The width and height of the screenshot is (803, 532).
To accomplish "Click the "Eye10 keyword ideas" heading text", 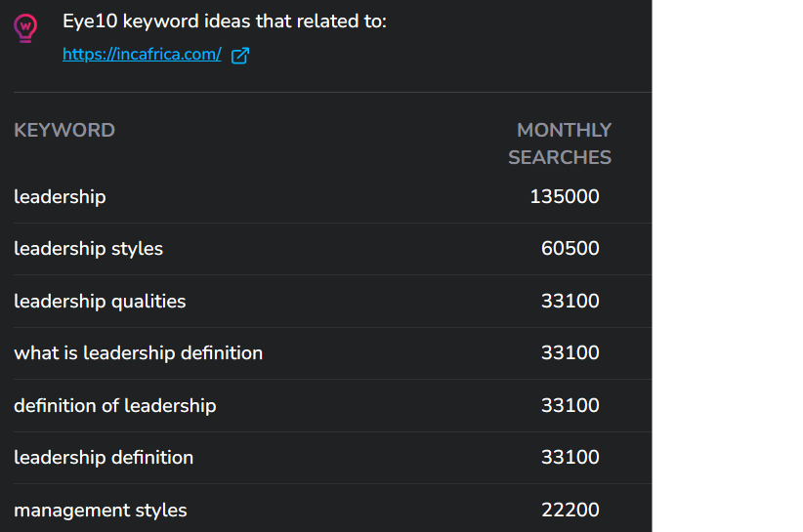I will click(x=225, y=21).
